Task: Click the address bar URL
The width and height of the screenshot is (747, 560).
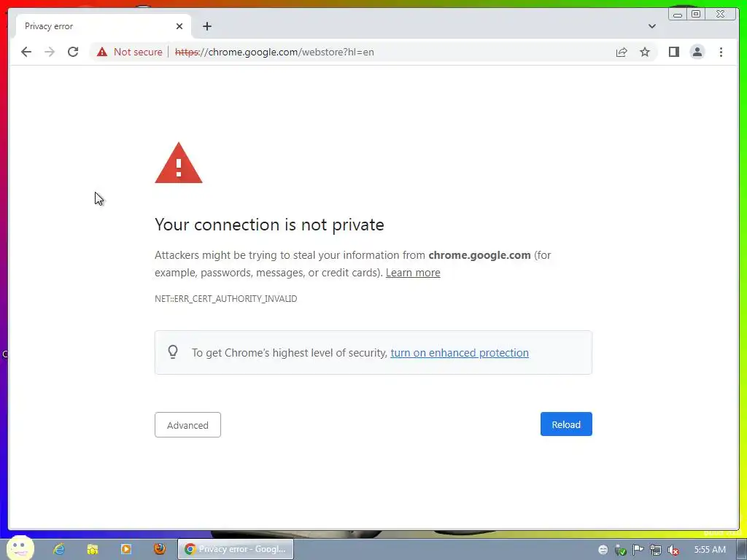Action: point(274,52)
